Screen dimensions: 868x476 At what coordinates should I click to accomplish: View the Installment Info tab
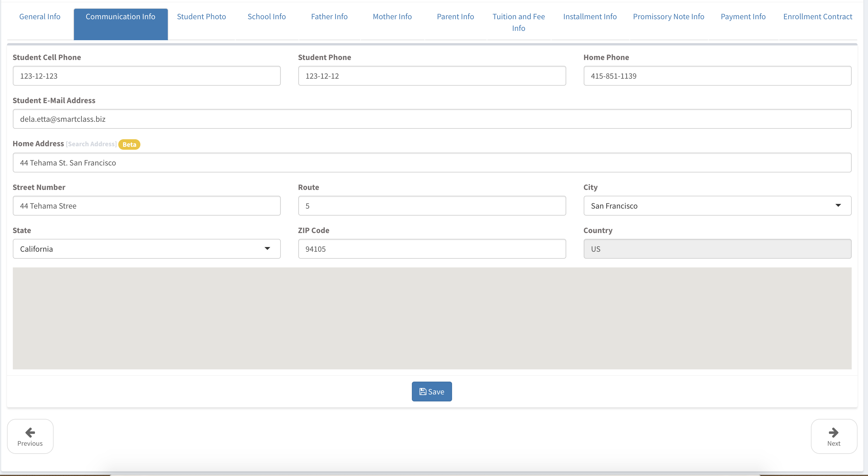(590, 17)
